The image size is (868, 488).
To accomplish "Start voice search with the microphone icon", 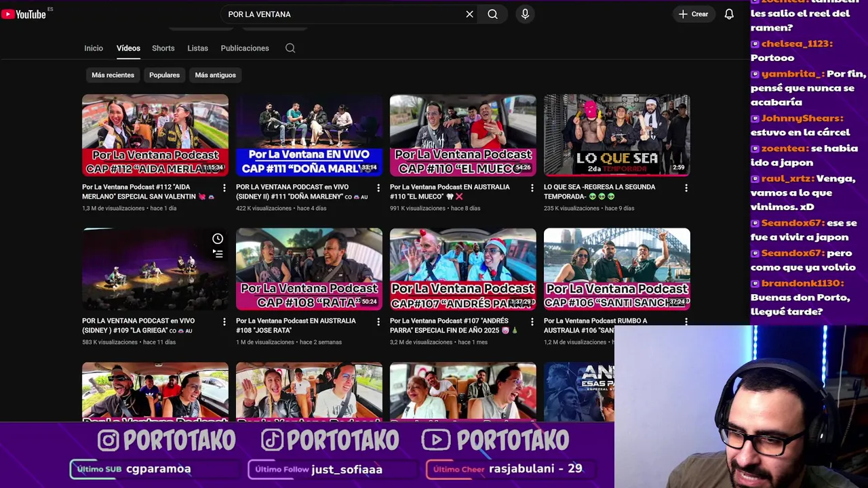I will click(x=525, y=14).
